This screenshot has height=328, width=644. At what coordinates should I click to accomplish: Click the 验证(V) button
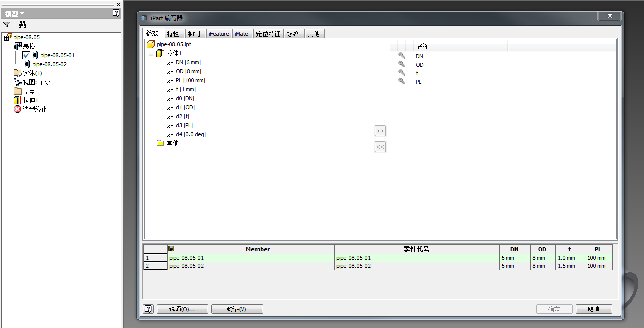coord(237,309)
